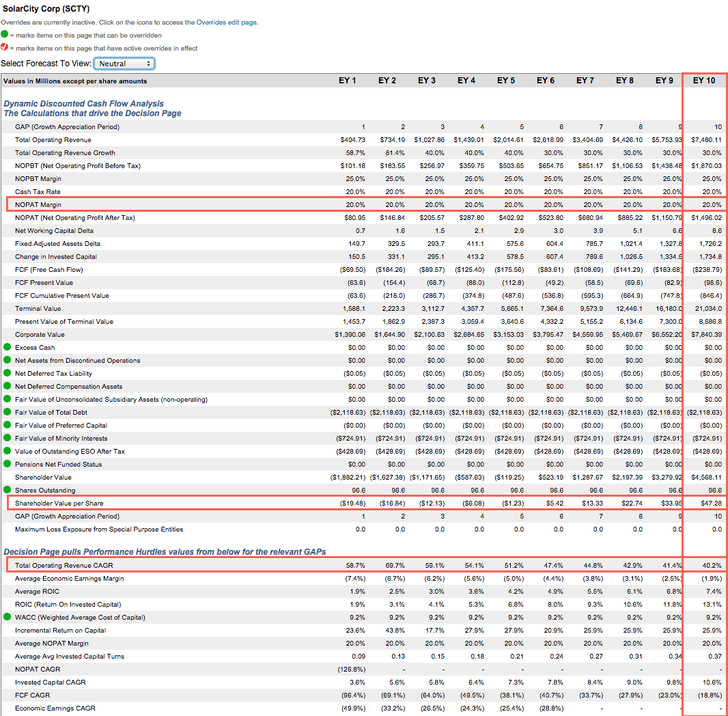Click Present Value of Terminal Value label
This screenshot has width=728, height=716.
tap(64, 322)
